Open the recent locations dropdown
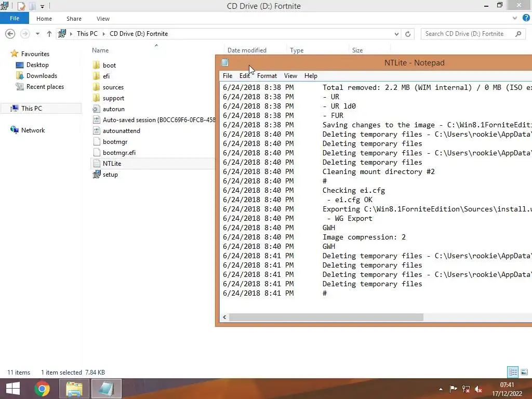 [x=37, y=34]
